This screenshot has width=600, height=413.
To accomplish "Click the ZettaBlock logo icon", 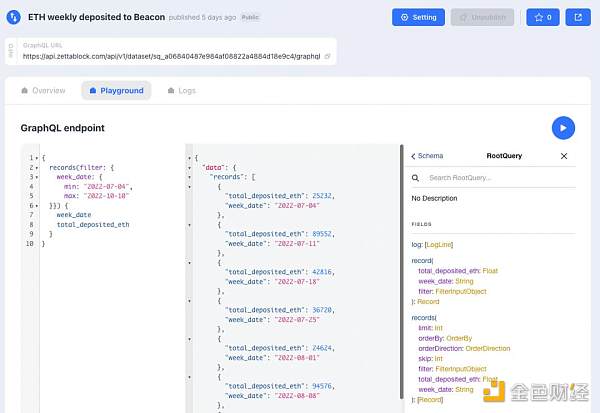I will click(13, 17).
